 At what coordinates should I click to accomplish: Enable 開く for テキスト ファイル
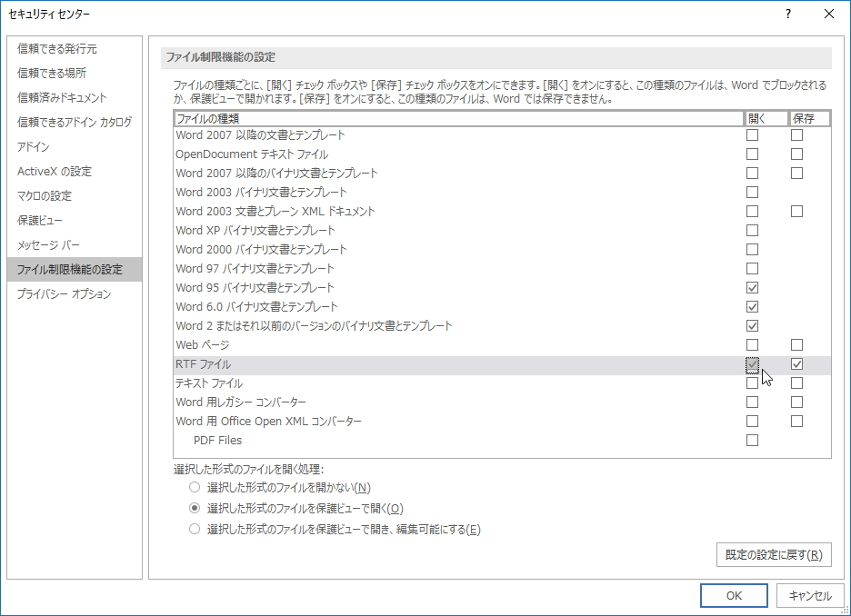click(x=752, y=383)
